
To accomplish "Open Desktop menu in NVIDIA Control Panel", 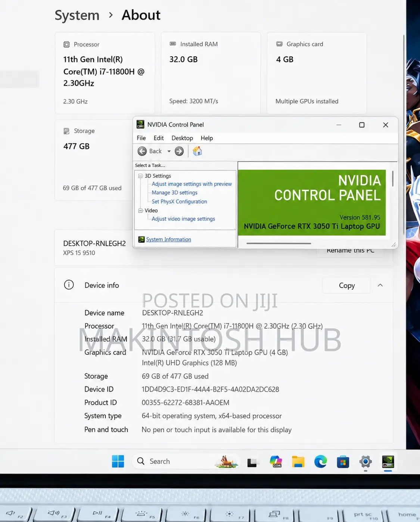I will [x=182, y=138].
